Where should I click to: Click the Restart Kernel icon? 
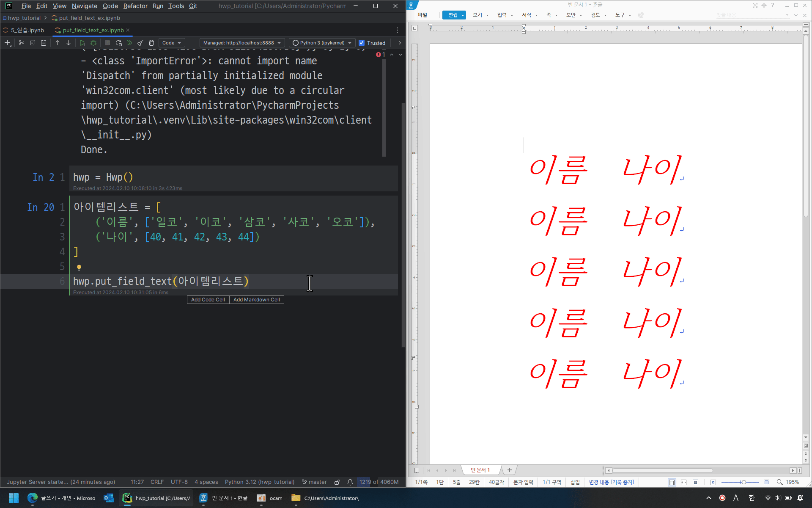coord(119,43)
